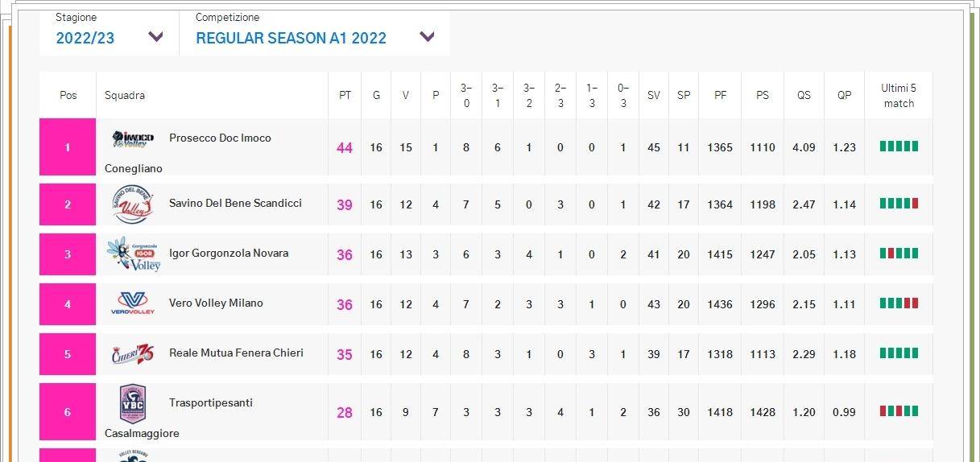Image resolution: width=980 pixels, height=462 pixels.
Task: Click the Ultimi 5 match column header
Action: [899, 95]
